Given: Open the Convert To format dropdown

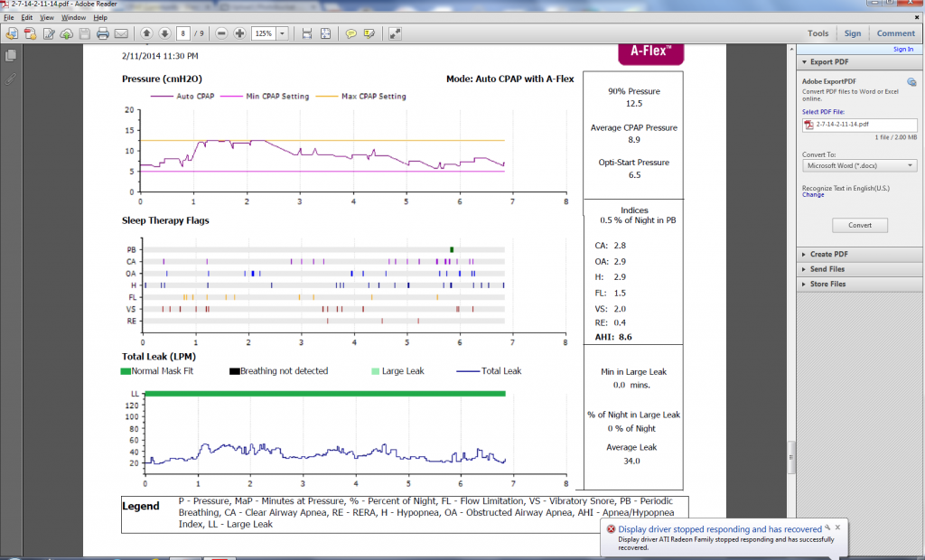Looking at the screenshot, I should [860, 166].
